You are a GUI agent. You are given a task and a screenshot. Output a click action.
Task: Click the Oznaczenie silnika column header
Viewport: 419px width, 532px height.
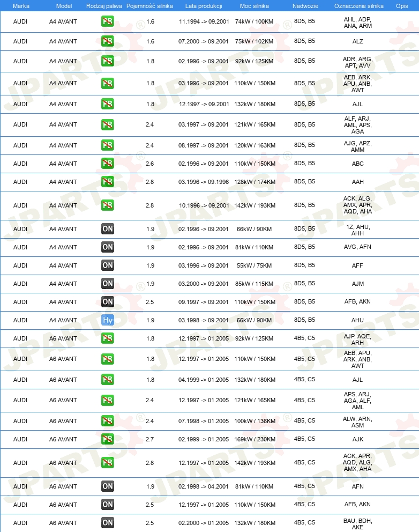click(x=358, y=6)
